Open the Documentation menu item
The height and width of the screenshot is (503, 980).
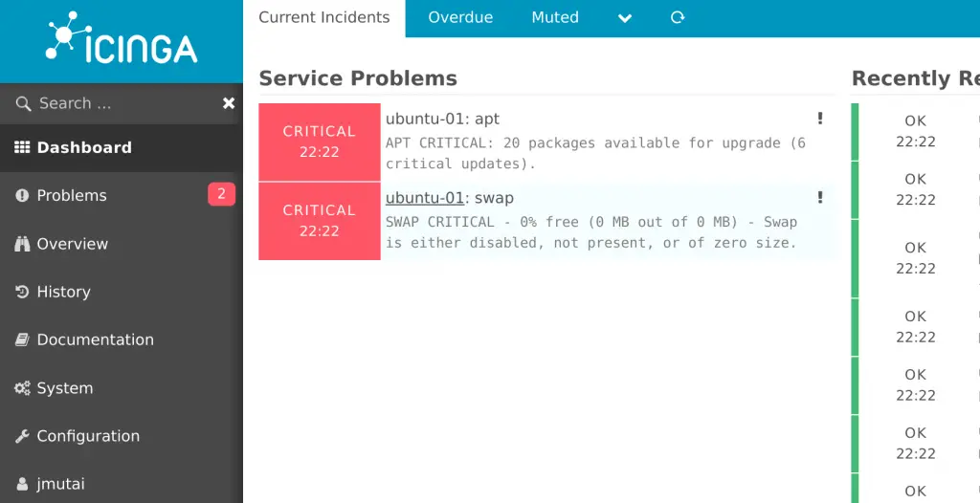[x=122, y=339]
